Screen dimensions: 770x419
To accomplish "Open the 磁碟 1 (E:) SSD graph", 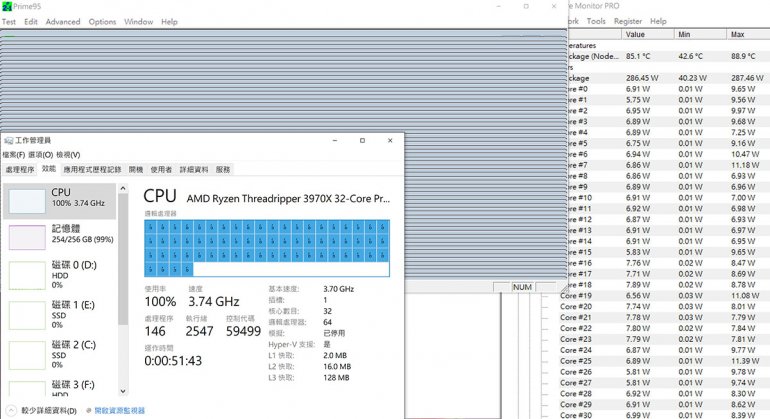I will (x=27, y=315).
